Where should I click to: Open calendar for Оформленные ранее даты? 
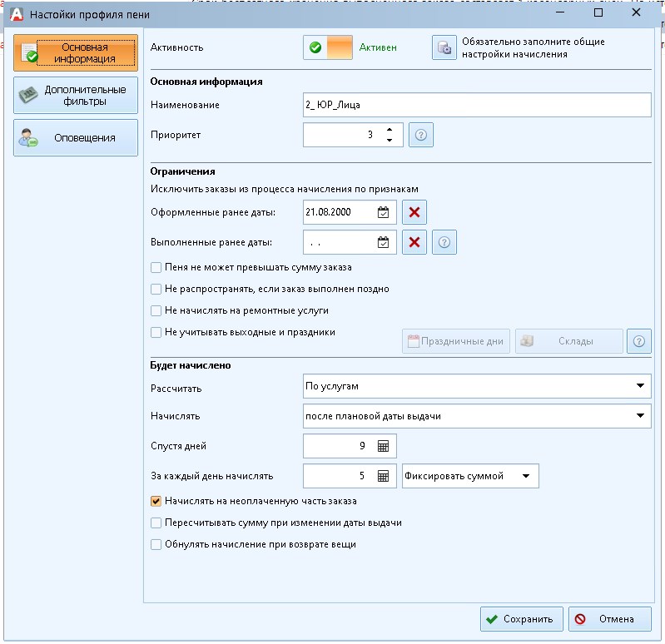(383, 213)
